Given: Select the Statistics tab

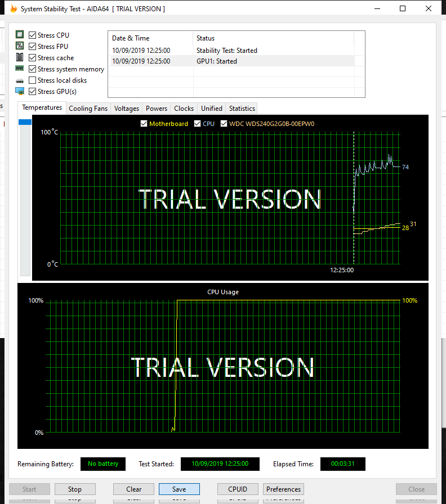Looking at the screenshot, I should tap(242, 109).
